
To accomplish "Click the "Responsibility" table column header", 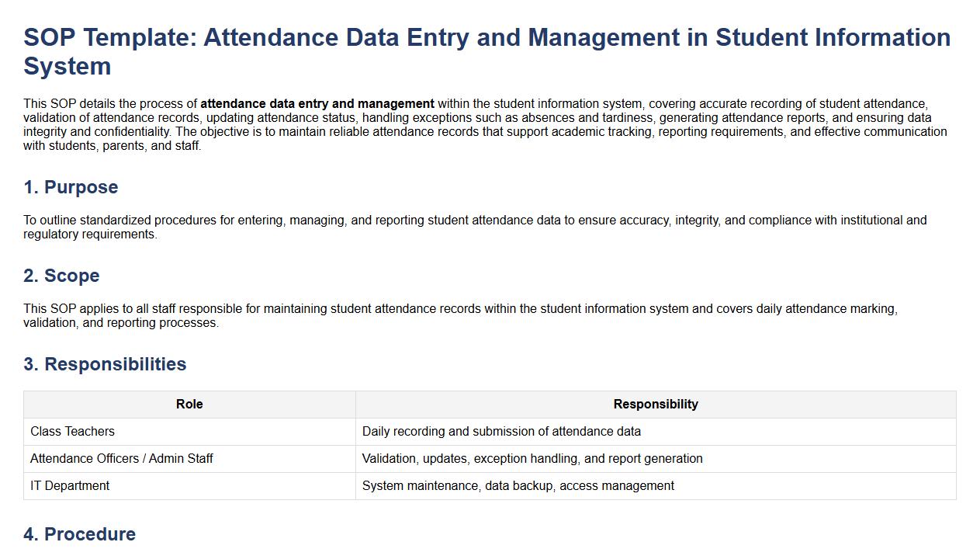I will (656, 405).
